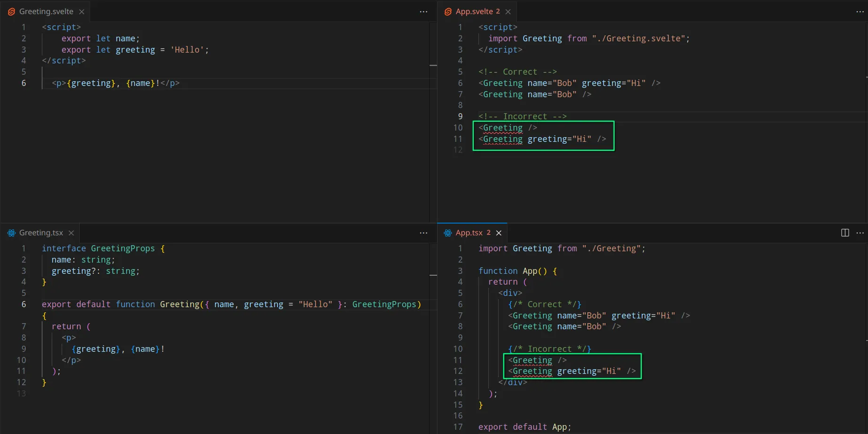The width and height of the screenshot is (868, 434).
Task: Click the Correct comment in App.svelte
Action: click(517, 72)
